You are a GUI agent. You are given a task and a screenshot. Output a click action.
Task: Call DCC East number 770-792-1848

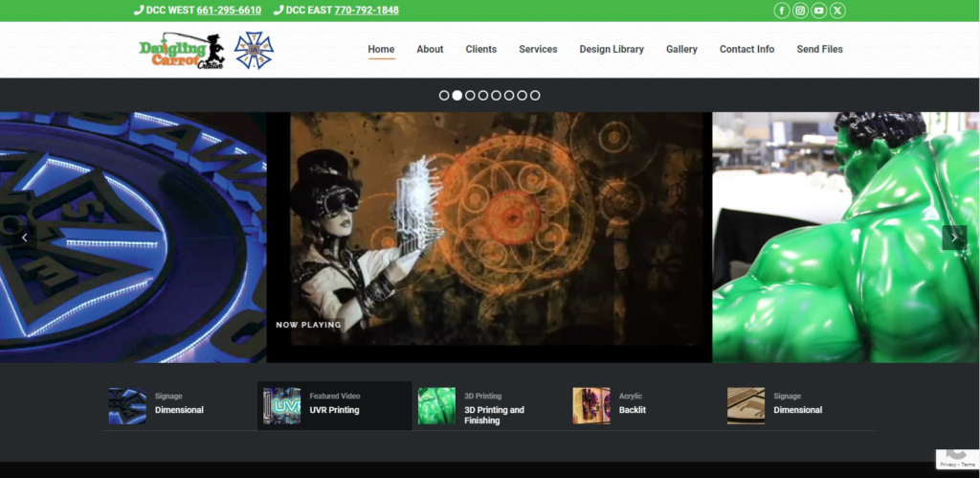tap(367, 10)
